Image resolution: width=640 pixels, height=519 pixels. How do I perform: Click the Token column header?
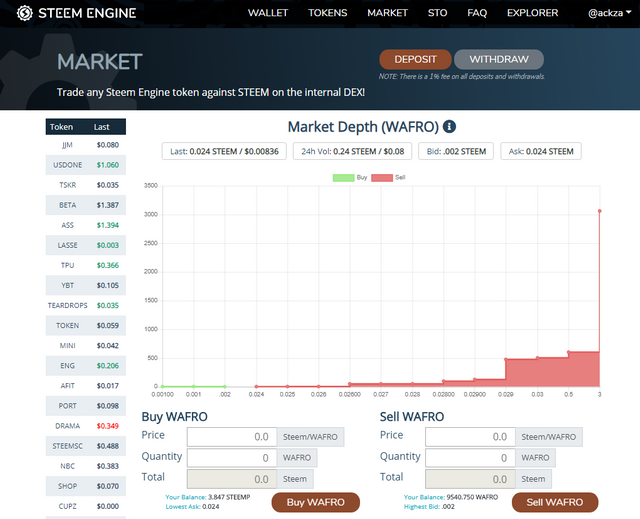[62, 127]
